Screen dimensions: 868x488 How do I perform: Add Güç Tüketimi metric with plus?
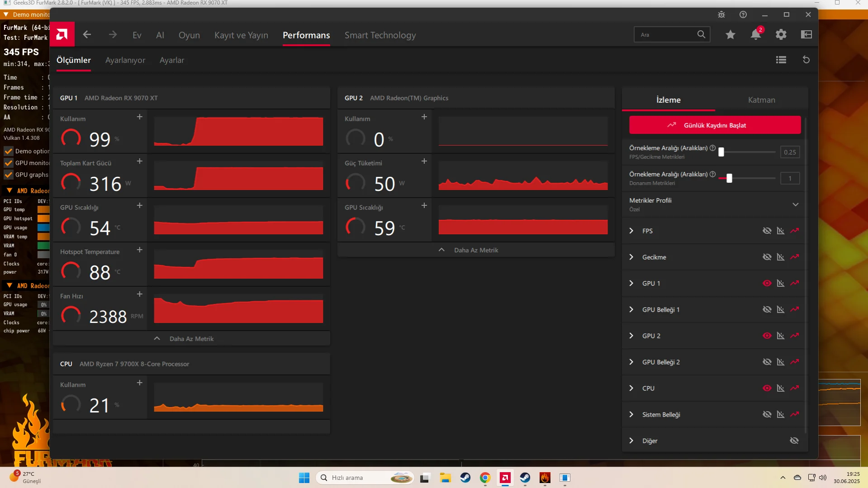click(424, 161)
